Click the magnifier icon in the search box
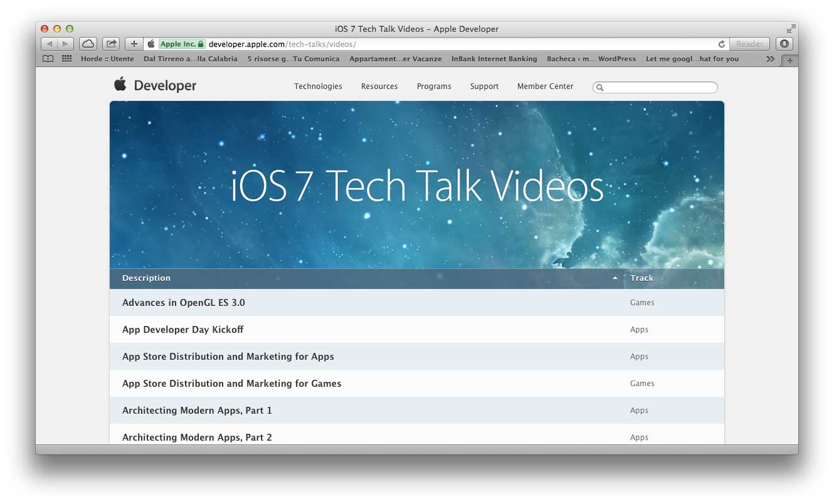This screenshot has width=834, height=504. pyautogui.click(x=600, y=88)
